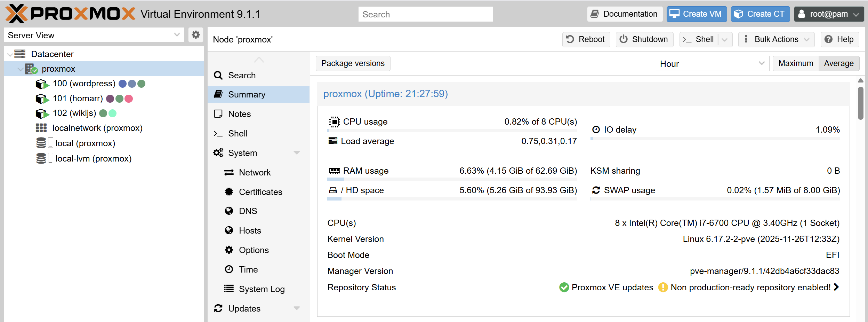Switch to the Summary tab
Screen dimensions: 868x322
pos(247,94)
